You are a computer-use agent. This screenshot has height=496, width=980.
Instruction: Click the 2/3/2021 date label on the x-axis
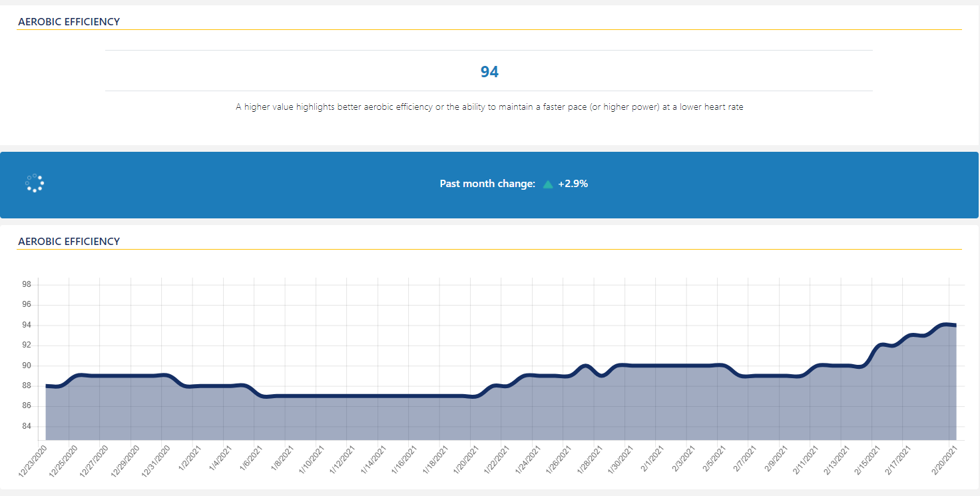684,458
